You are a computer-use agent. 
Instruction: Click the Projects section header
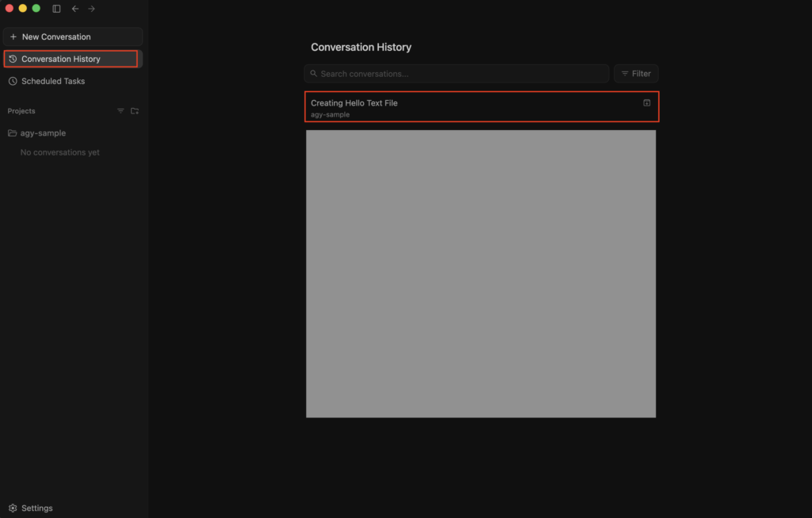[x=21, y=111]
